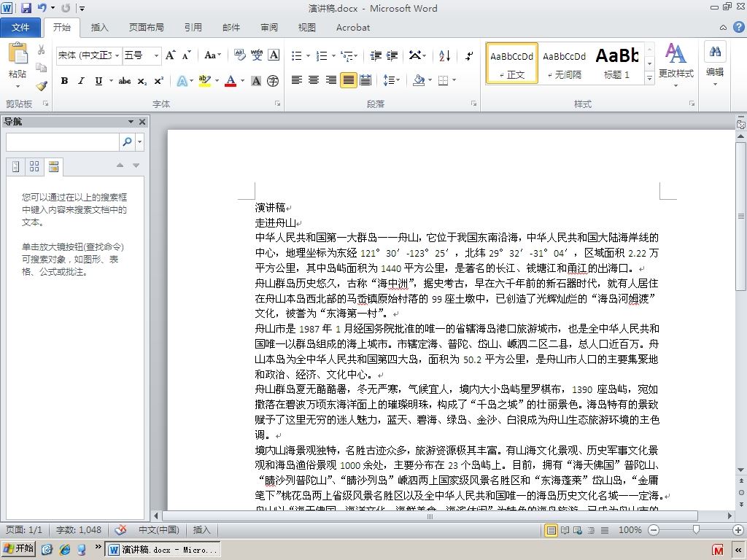747x560 pixels.
Task: Switch to the 页面布局 Page Layout tab
Action: click(146, 28)
